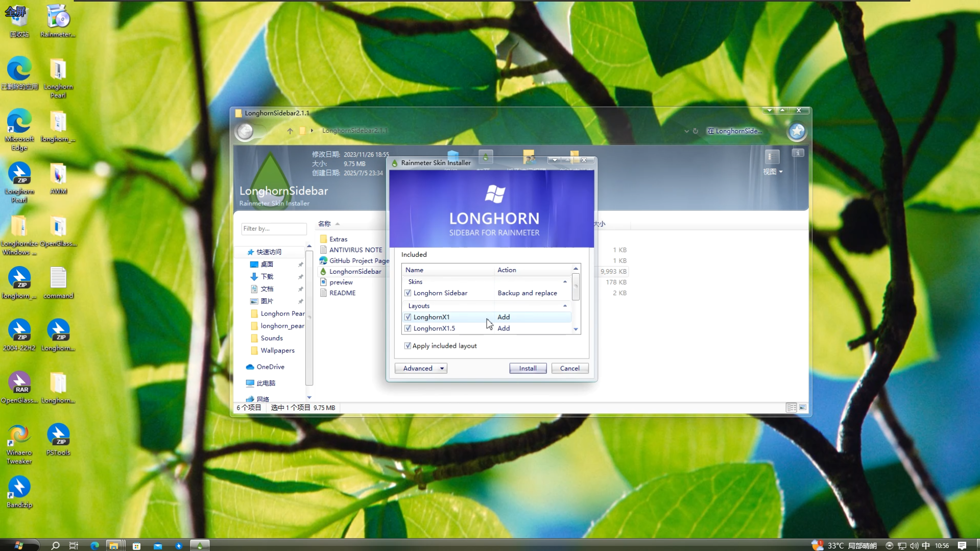Switch to details view in explorer status bar
Viewport: 980px width, 551px height.
tap(791, 408)
